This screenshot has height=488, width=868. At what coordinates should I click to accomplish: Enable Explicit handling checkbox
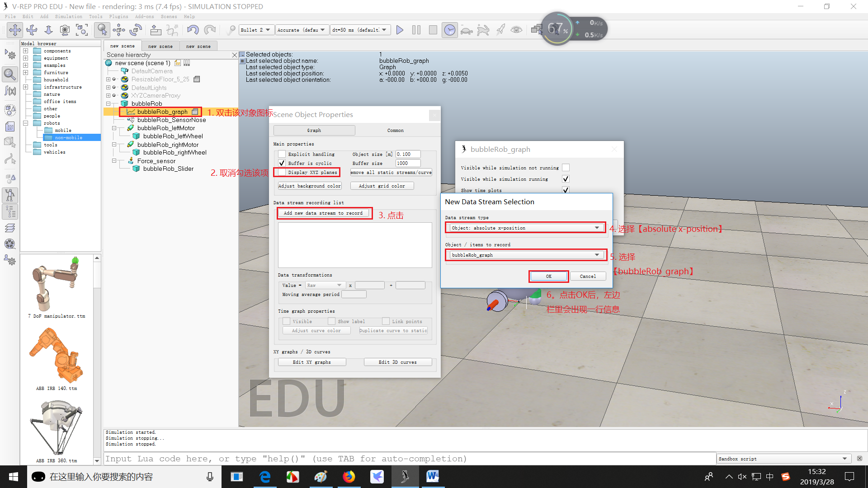pyautogui.click(x=282, y=154)
